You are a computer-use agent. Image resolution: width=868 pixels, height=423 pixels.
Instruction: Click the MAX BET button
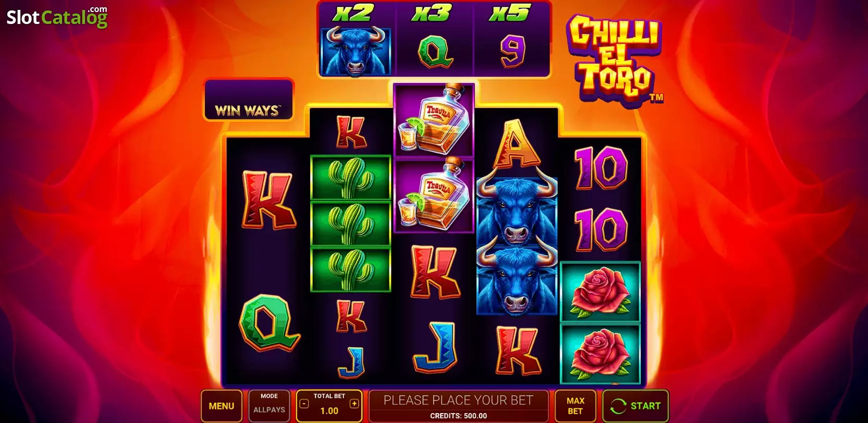pos(575,406)
